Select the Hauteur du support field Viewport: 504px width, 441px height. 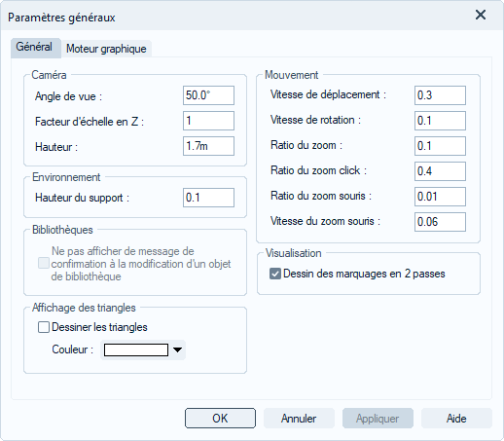coord(208,198)
